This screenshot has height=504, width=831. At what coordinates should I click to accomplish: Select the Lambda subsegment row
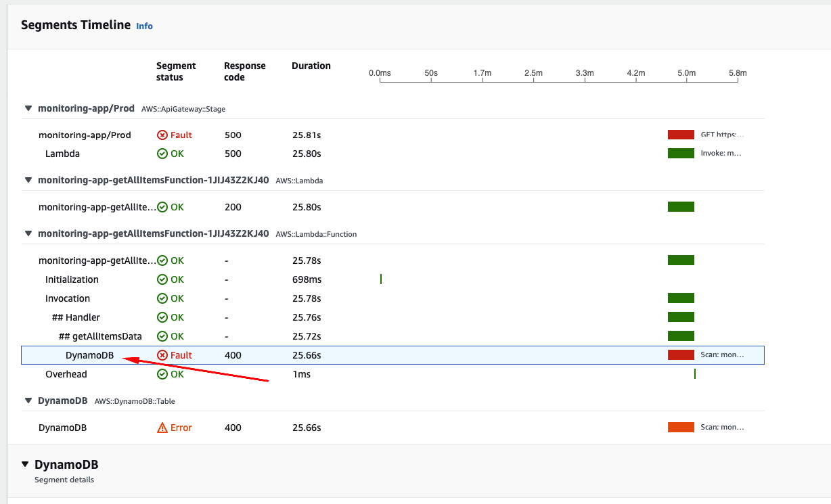click(392, 154)
